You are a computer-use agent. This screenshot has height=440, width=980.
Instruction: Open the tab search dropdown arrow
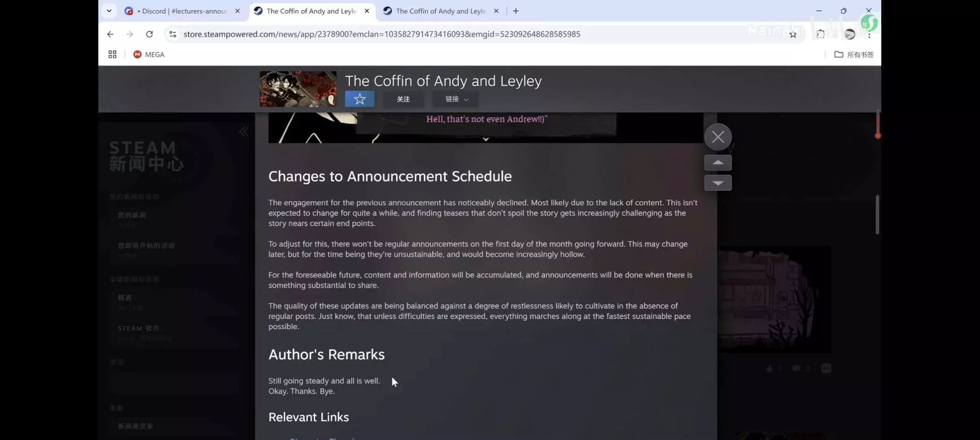109,11
